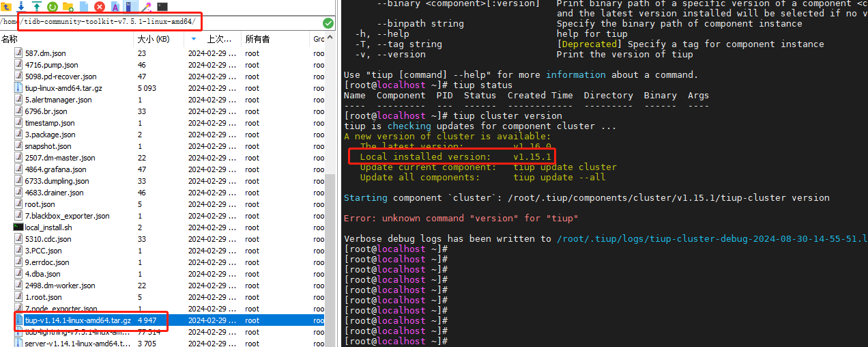Click the file icon of 587.dm.json

click(18, 53)
